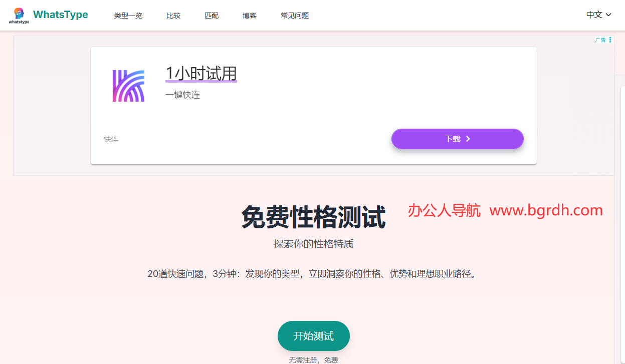
Task: Click the purple striped app icon in the ad
Action: [128, 85]
